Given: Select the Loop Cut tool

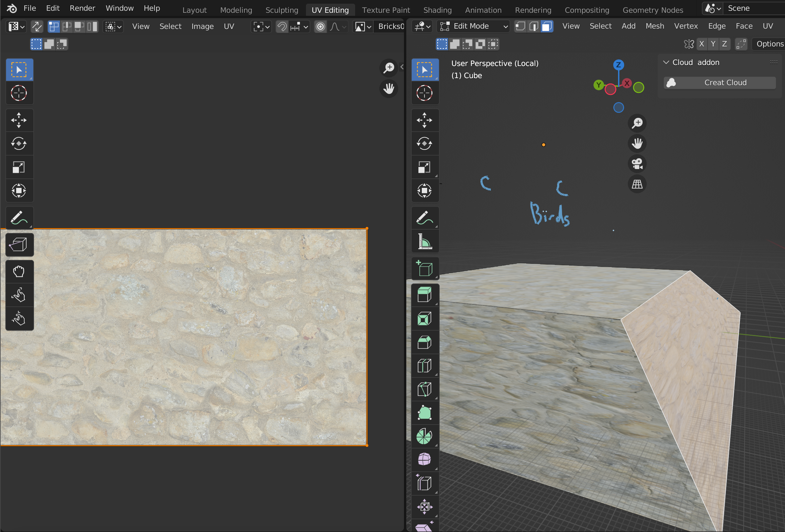Looking at the screenshot, I should coord(425,366).
